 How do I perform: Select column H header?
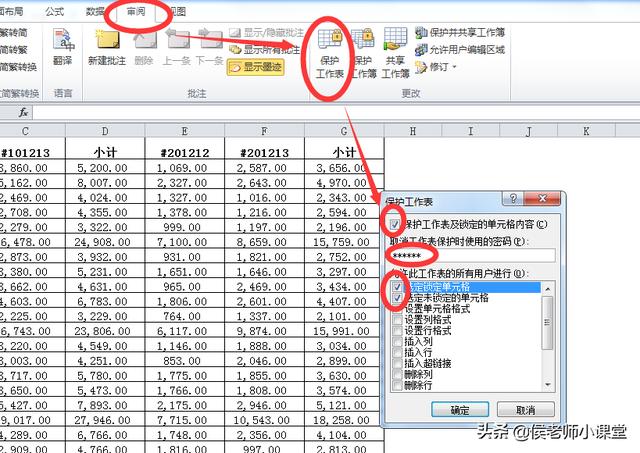413,131
